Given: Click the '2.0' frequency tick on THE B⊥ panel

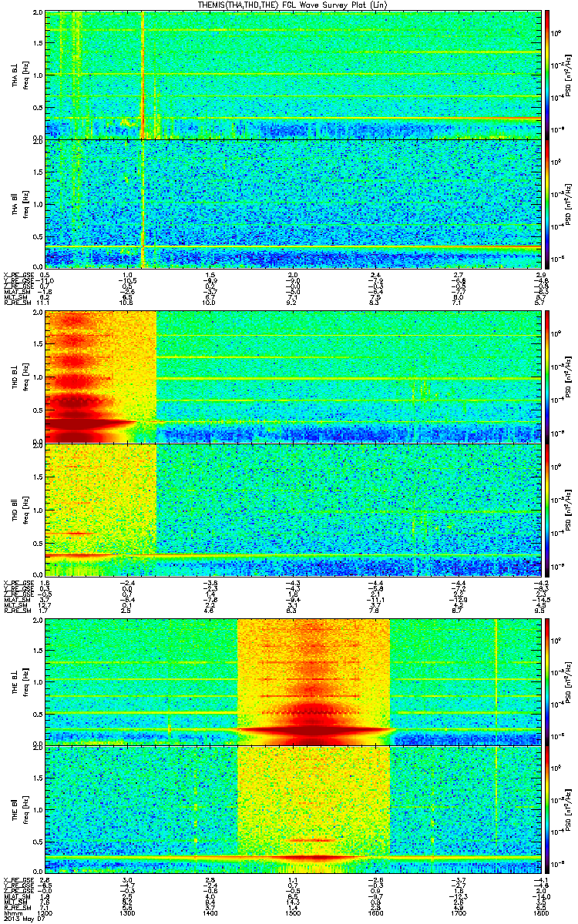Looking at the screenshot, I should coord(39,619).
